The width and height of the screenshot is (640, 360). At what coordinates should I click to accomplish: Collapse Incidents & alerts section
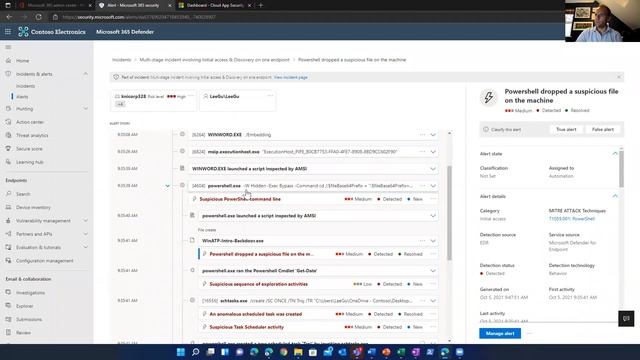(86, 74)
